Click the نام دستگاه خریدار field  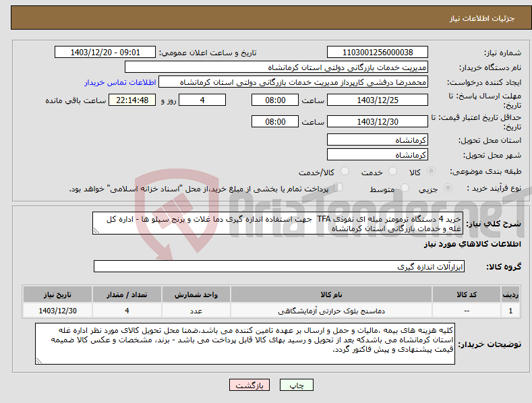276,67
